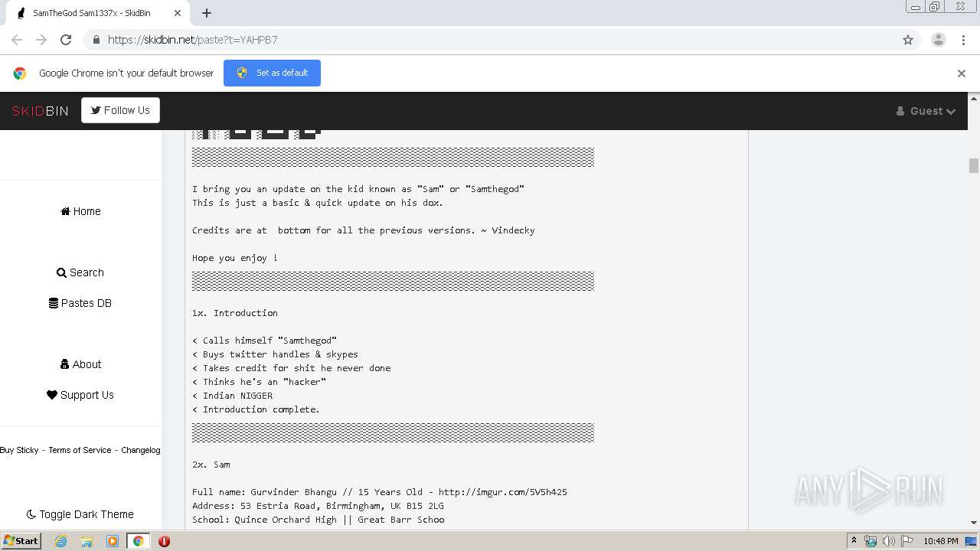Open the Terms of Service link
This screenshot has height=551, width=980.
[x=80, y=450]
